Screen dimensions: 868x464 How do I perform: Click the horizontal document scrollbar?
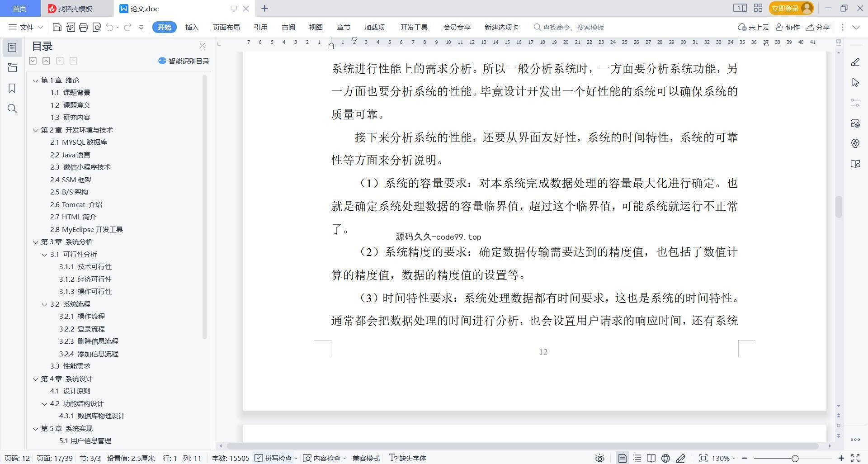tap(522, 446)
